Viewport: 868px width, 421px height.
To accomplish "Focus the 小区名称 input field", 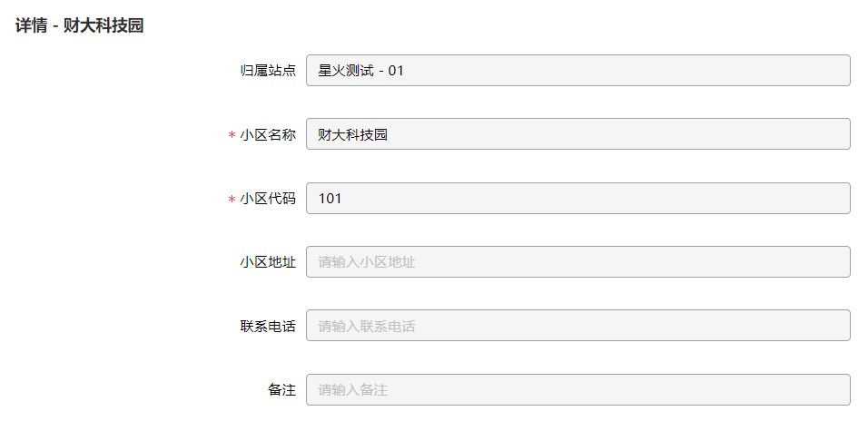I will tap(578, 134).
